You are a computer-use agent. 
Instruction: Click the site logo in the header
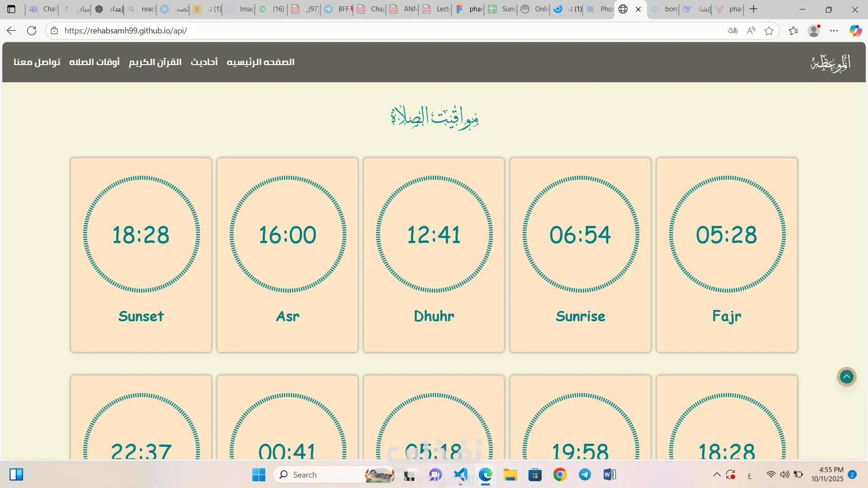830,63
